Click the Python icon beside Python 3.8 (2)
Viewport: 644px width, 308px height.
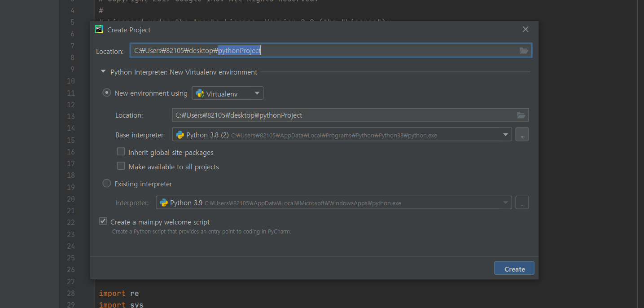point(180,135)
